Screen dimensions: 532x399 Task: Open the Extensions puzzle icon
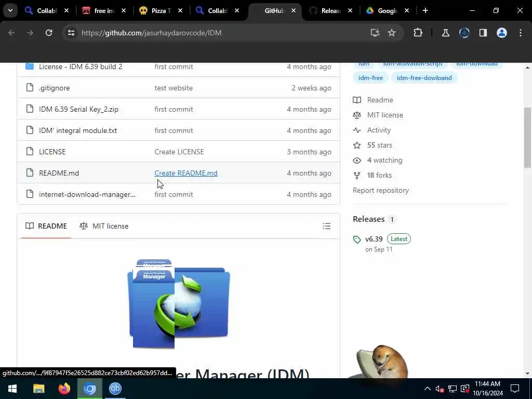click(x=418, y=33)
